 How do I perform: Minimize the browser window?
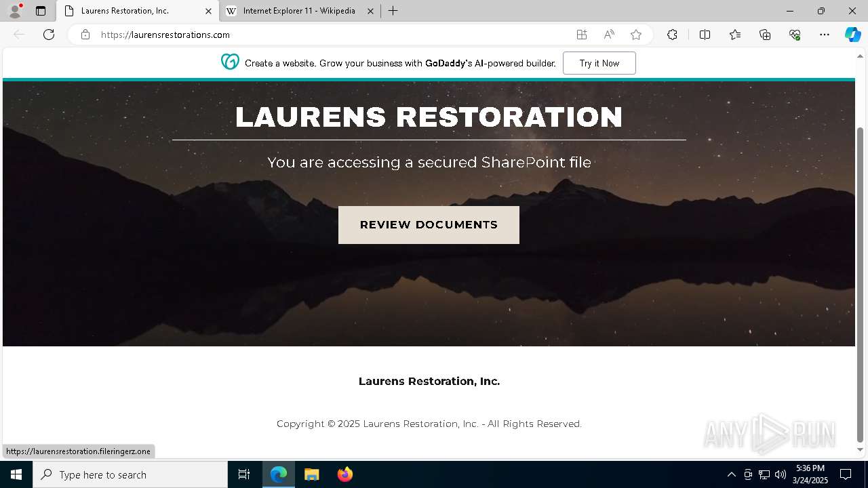point(789,11)
